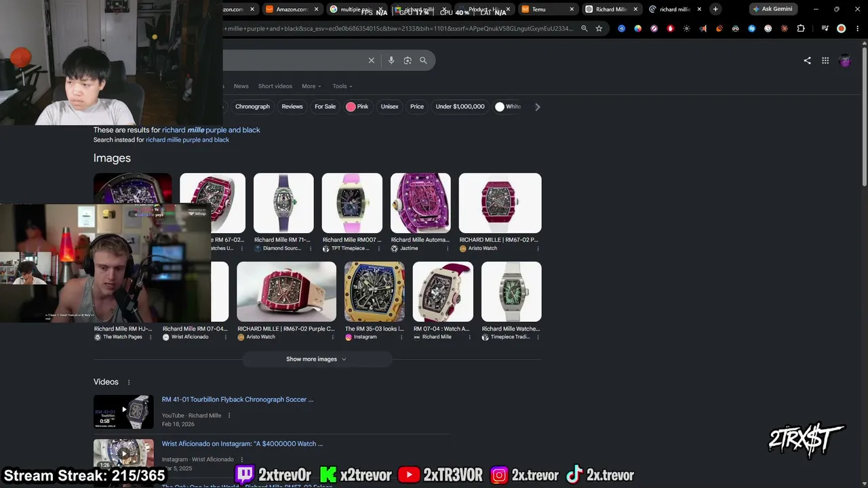Viewport: 868px width, 488px height.
Task: Open more options for the Instagram RM 35-03 result
Action: [400, 337]
